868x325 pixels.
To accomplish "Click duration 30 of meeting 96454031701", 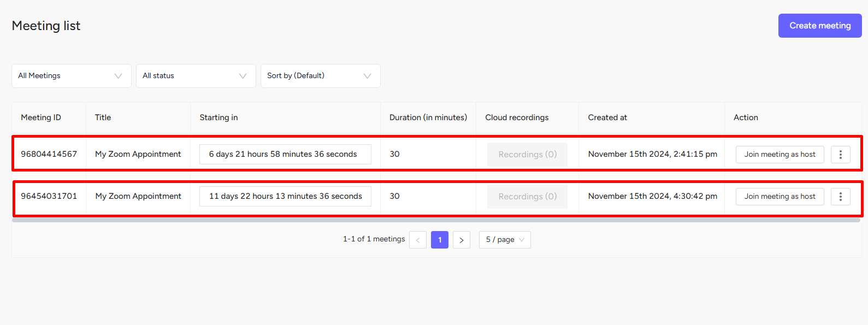I will click(394, 196).
